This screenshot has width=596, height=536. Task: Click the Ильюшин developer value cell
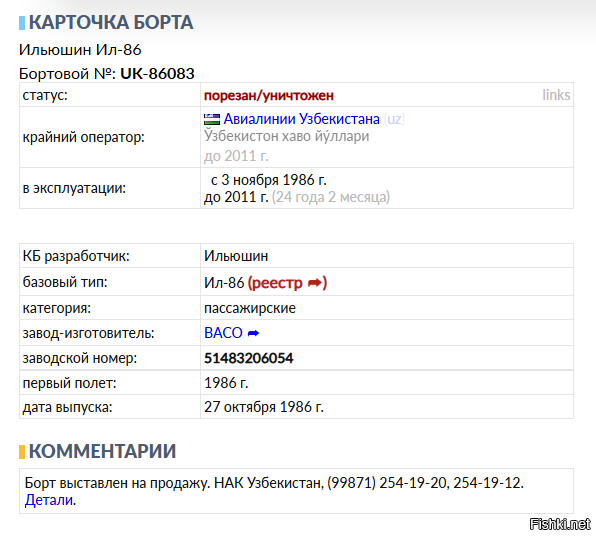[x=387, y=256]
